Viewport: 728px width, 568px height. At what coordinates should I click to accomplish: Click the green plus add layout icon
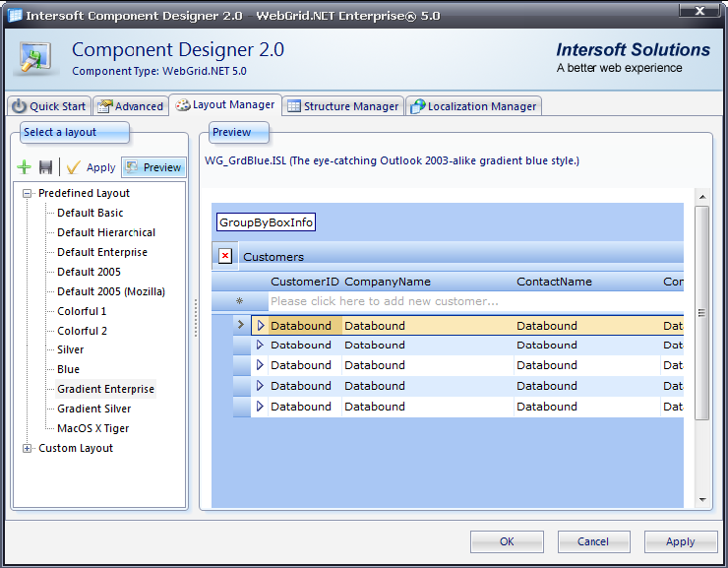[x=25, y=167]
